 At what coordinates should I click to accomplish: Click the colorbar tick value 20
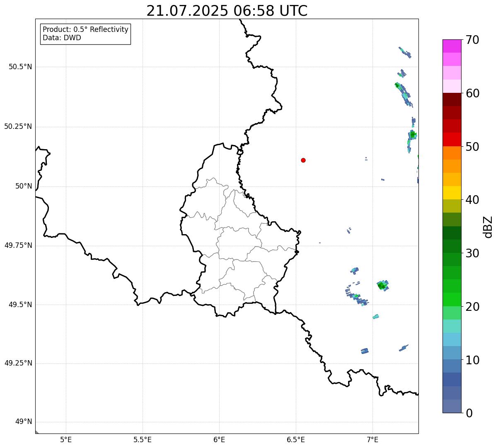(x=472, y=307)
